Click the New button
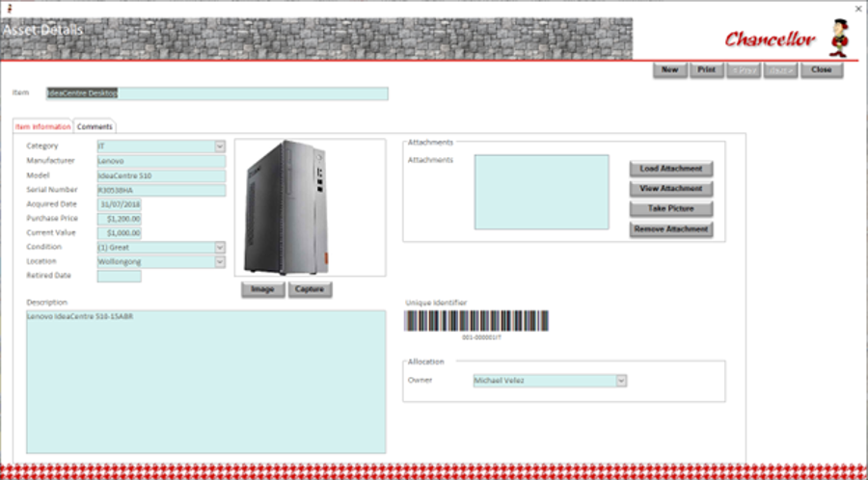Image resolution: width=868 pixels, height=480 pixels. pyautogui.click(x=670, y=70)
